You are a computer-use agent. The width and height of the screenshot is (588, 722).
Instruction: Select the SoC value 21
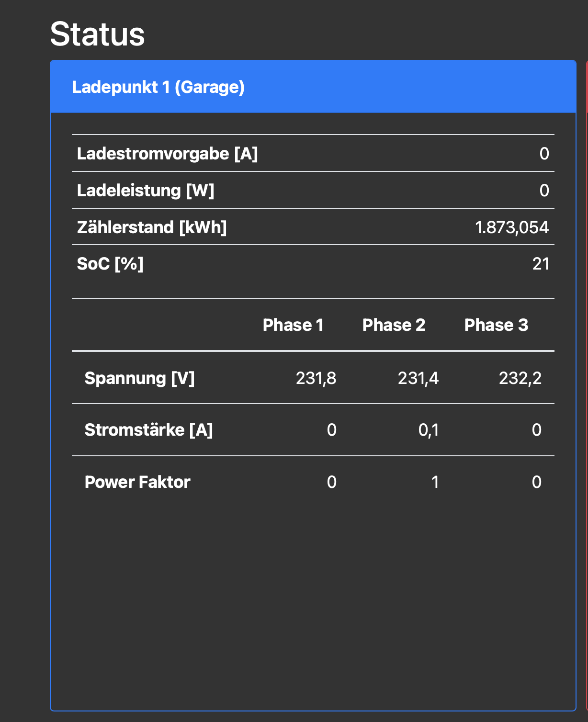tap(541, 264)
